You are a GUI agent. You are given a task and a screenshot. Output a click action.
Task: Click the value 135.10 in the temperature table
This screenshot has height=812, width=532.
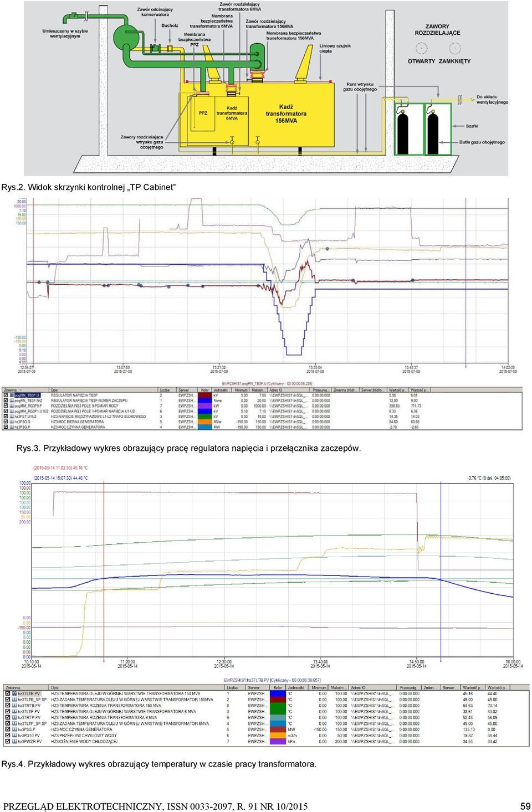click(x=468, y=729)
